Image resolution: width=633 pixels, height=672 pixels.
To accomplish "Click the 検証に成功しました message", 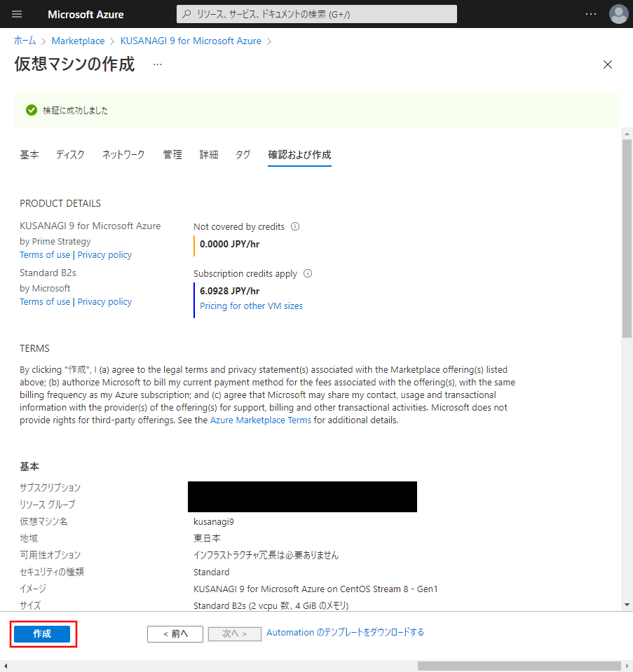I will [75, 110].
